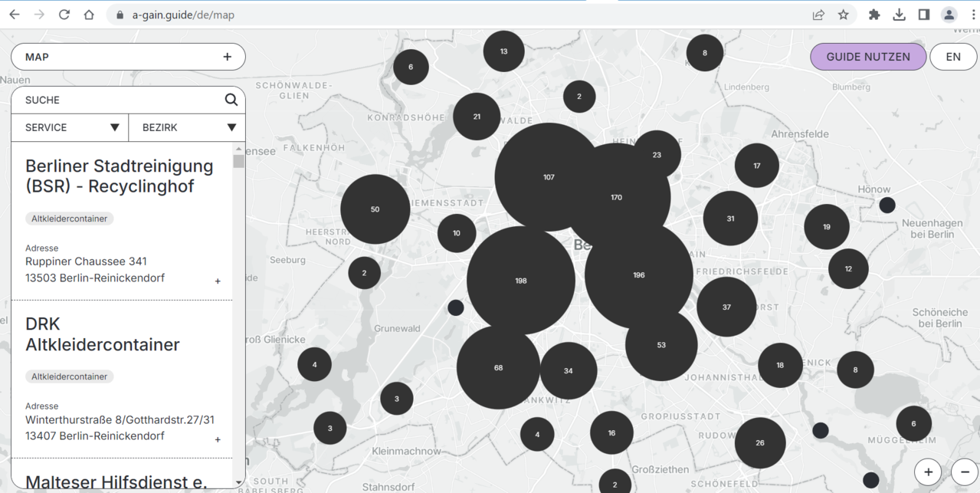Click the share page icon in address bar
Image resolution: width=980 pixels, height=493 pixels.
818,15
